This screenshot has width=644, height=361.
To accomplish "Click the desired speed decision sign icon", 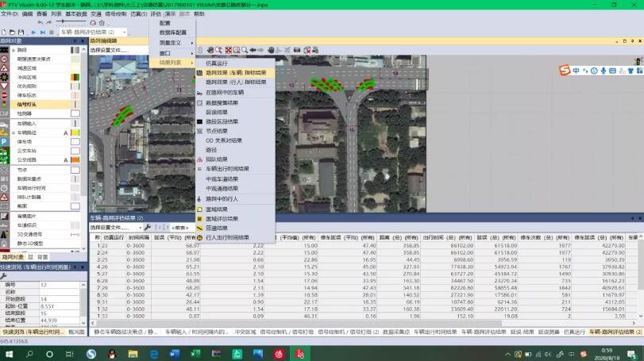I will tap(4, 59).
